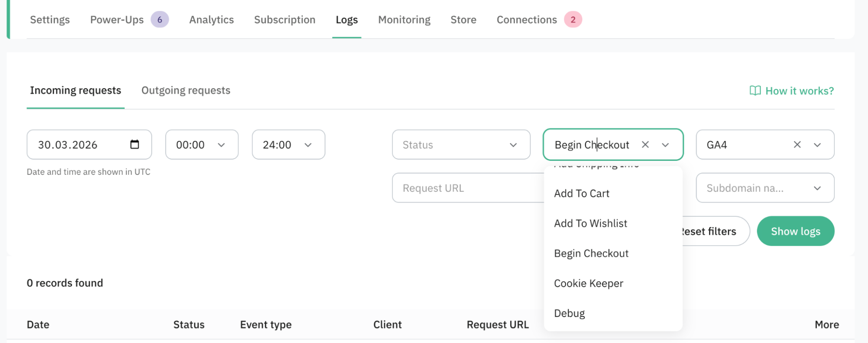Open the calendar date picker icon

pyautogui.click(x=135, y=144)
